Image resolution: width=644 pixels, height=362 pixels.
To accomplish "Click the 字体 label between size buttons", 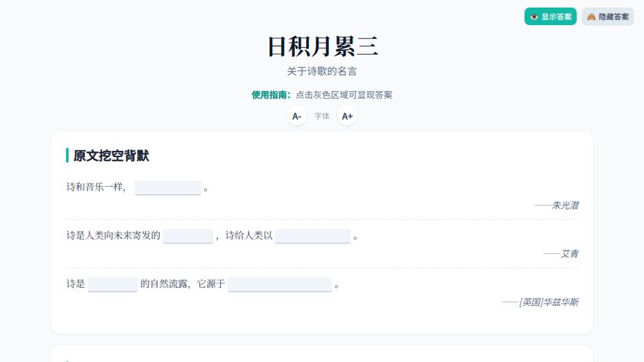I will click(x=322, y=116).
